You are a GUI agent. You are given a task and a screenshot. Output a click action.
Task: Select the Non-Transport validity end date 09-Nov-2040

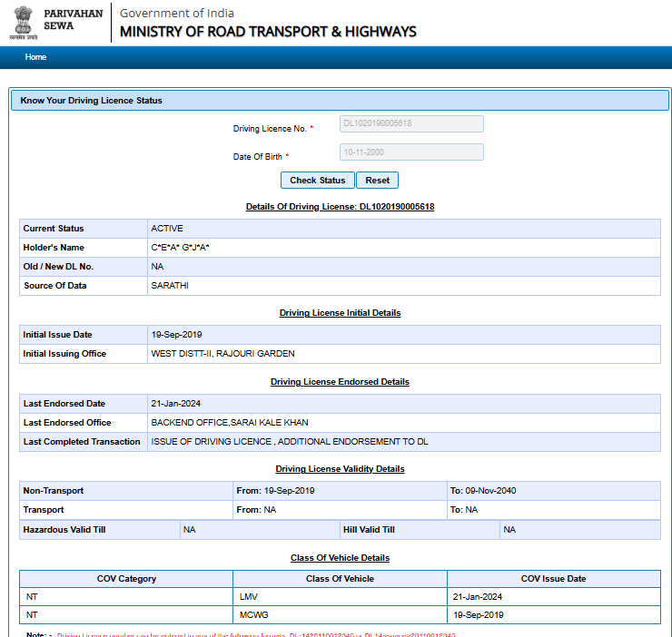pyautogui.click(x=483, y=491)
